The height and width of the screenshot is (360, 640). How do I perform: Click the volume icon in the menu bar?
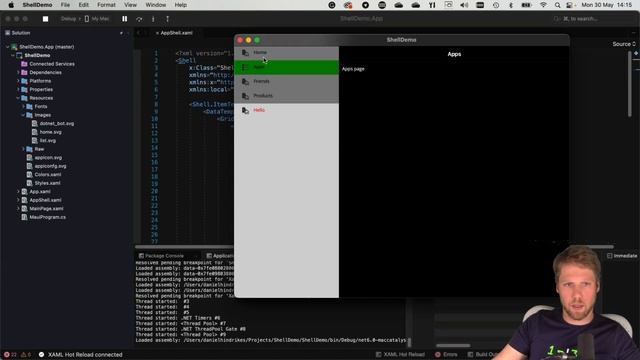(464, 5)
